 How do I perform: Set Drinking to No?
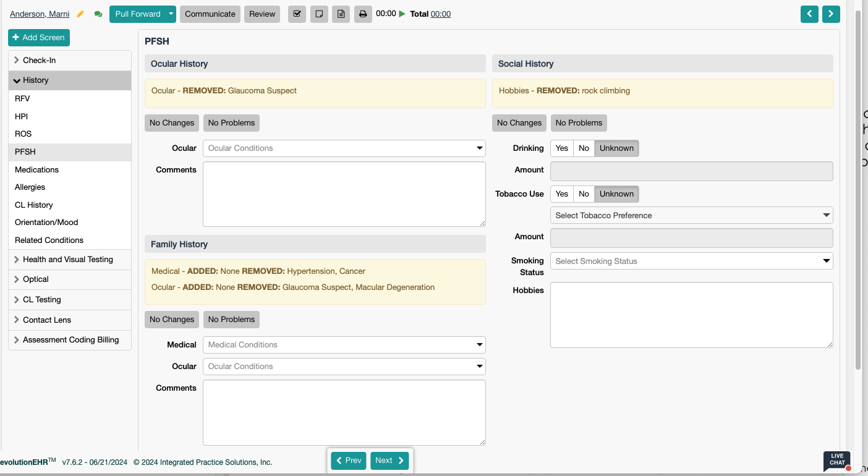(584, 148)
